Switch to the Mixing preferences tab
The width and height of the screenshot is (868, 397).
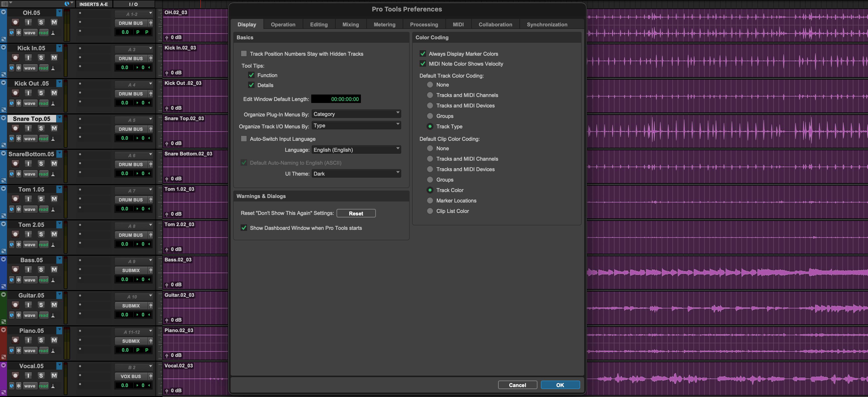tap(350, 24)
